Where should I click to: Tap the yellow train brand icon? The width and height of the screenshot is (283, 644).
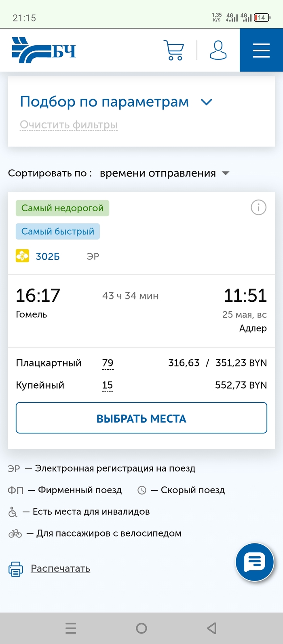(x=22, y=256)
